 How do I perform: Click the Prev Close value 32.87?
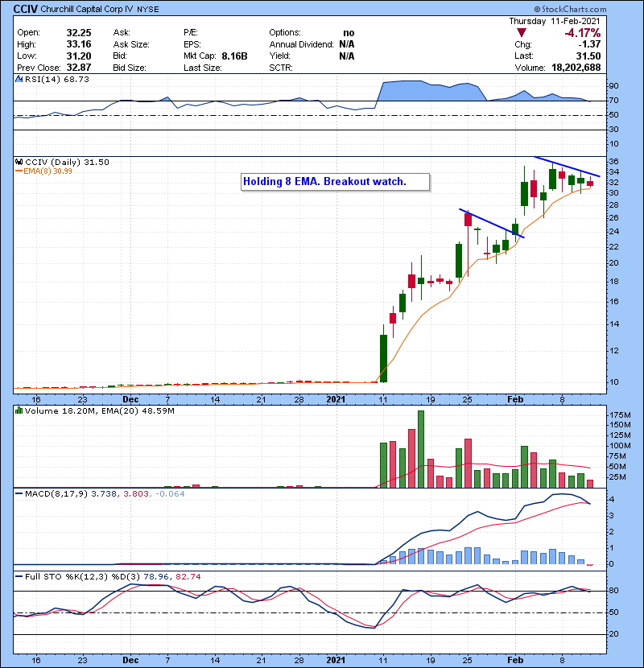(79, 68)
